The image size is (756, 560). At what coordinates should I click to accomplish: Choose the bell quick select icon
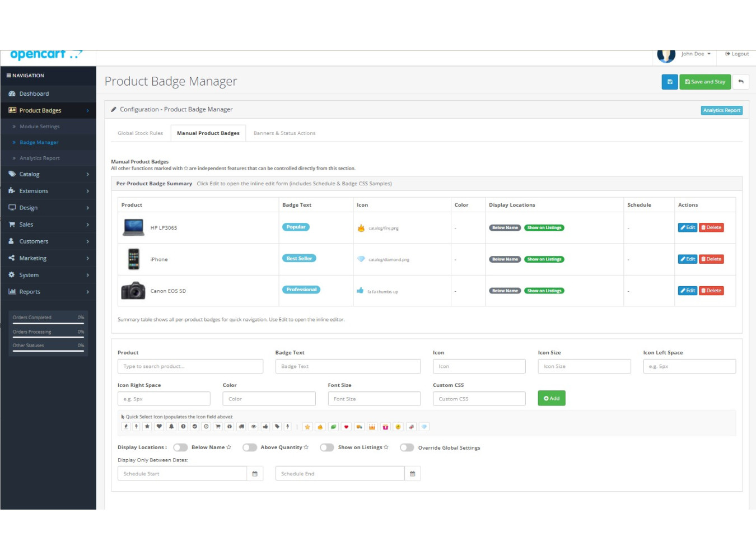point(171,427)
